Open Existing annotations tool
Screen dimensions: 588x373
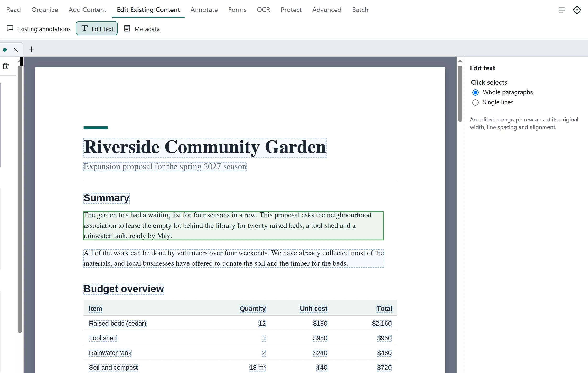[38, 29]
